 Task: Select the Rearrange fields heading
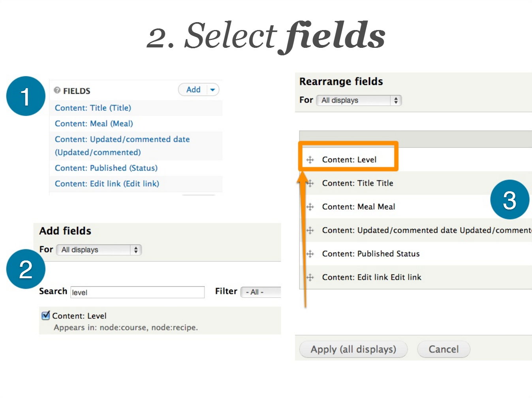(340, 81)
